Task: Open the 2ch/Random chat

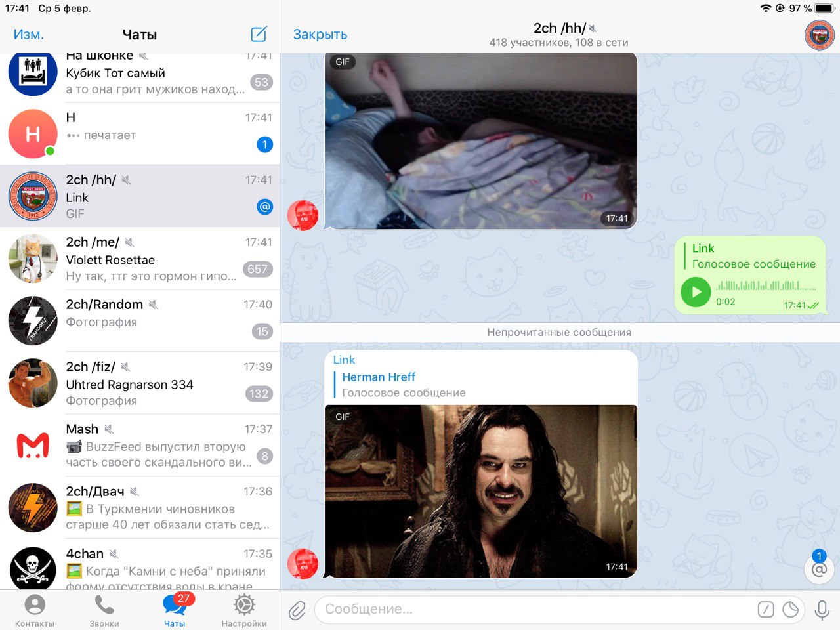Action: pos(140,321)
